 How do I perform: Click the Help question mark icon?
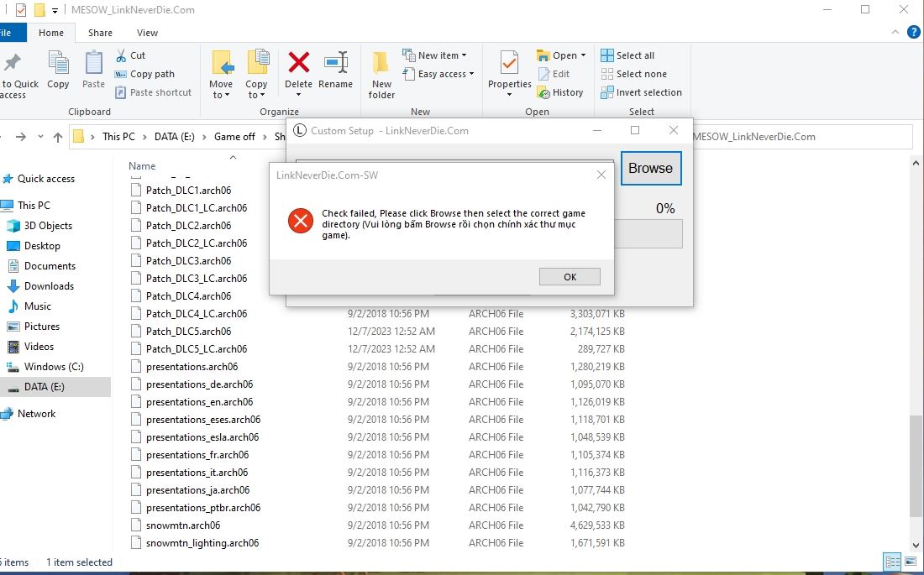pyautogui.click(x=913, y=33)
